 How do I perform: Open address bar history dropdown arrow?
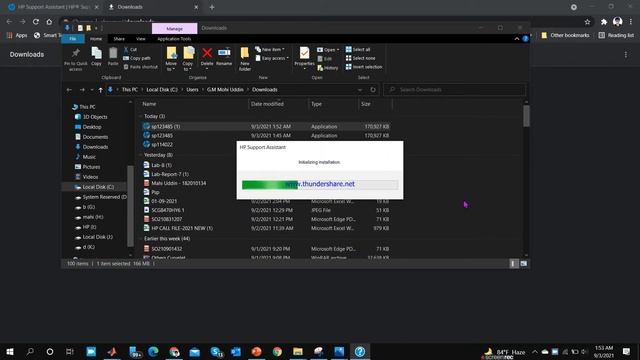pyautogui.click(x=360, y=90)
